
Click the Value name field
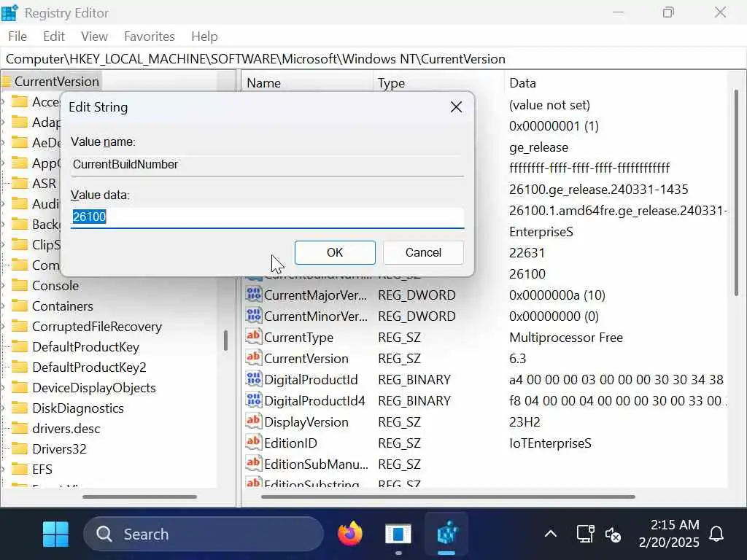pyautogui.click(x=267, y=165)
